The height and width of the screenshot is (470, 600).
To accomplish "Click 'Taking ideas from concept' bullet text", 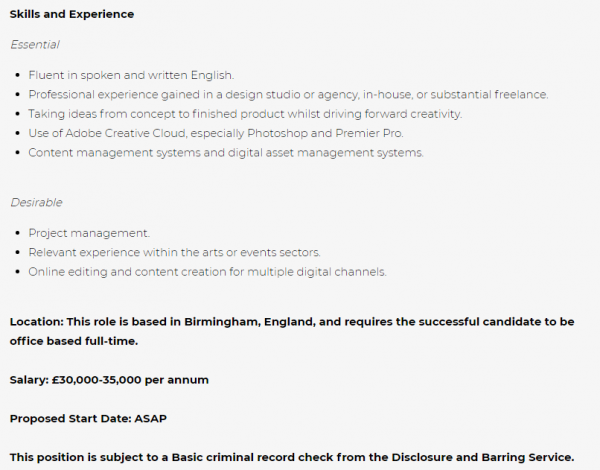I will coord(245,114).
